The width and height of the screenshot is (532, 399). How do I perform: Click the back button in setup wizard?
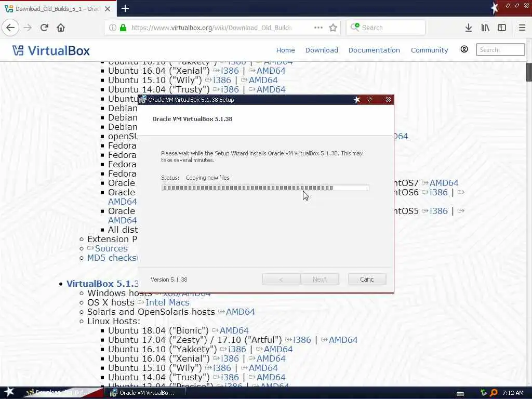tap(281, 279)
